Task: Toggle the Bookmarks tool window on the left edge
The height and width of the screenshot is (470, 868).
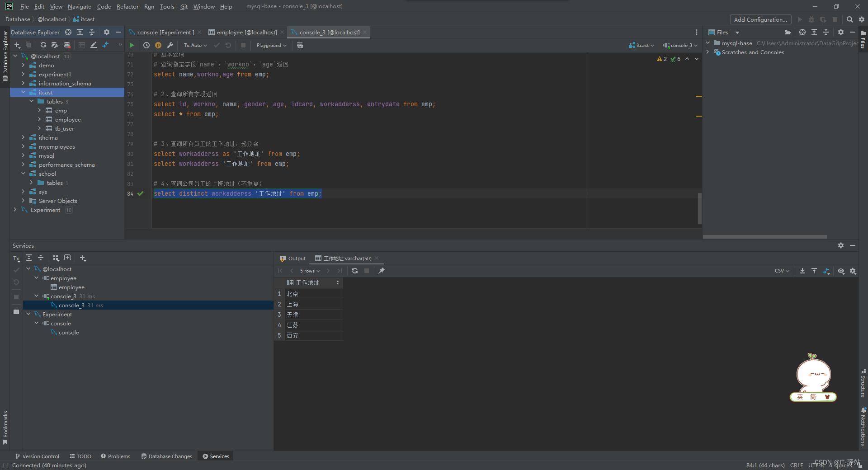Action: point(5,425)
